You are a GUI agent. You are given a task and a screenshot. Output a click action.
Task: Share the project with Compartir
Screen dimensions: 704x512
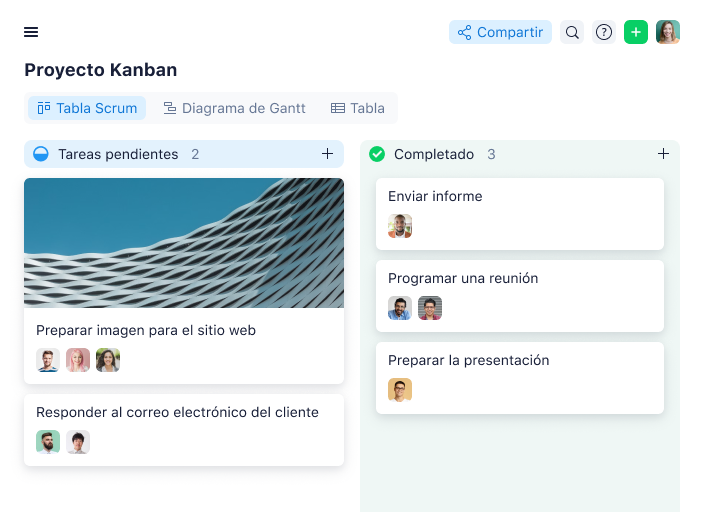coord(500,32)
